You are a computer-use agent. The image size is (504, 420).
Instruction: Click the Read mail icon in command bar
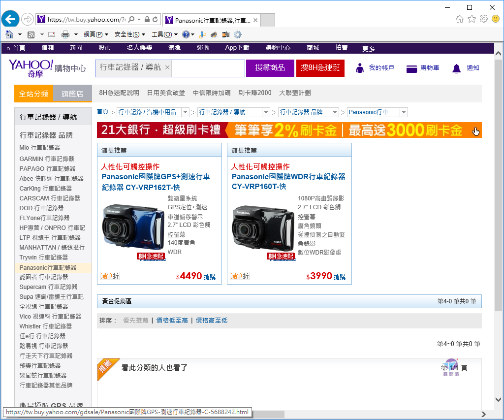pos(52,34)
